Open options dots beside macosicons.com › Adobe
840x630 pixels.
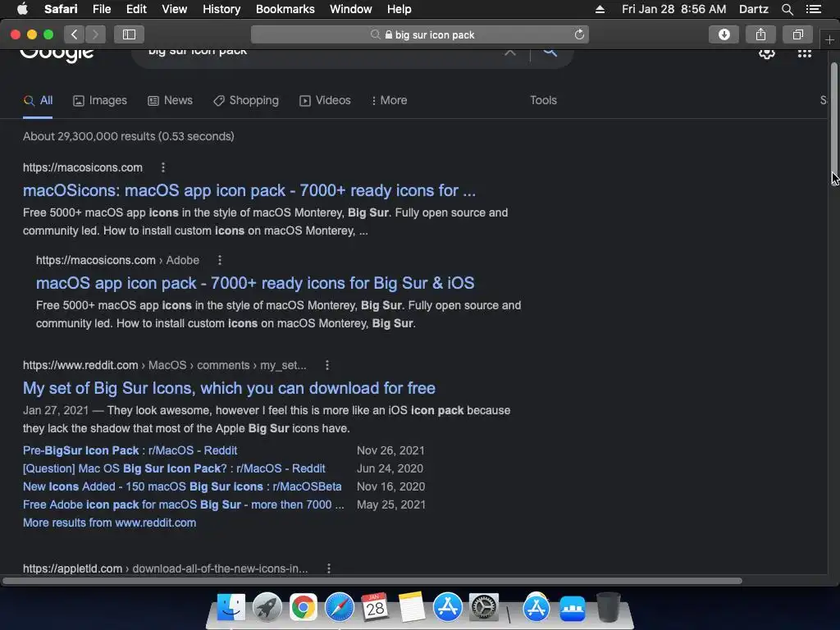(x=220, y=260)
